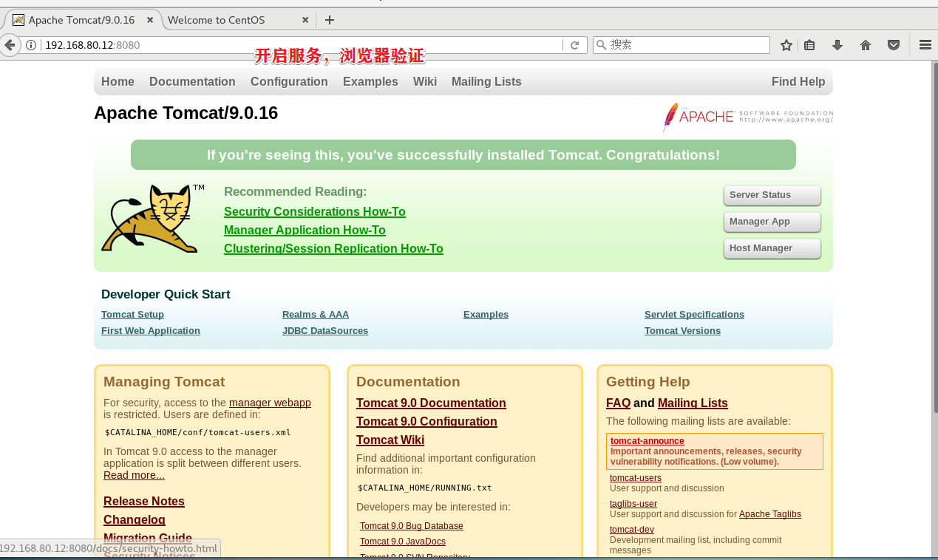Open the Changelog link
Viewport: 938px width, 560px height.
point(135,520)
